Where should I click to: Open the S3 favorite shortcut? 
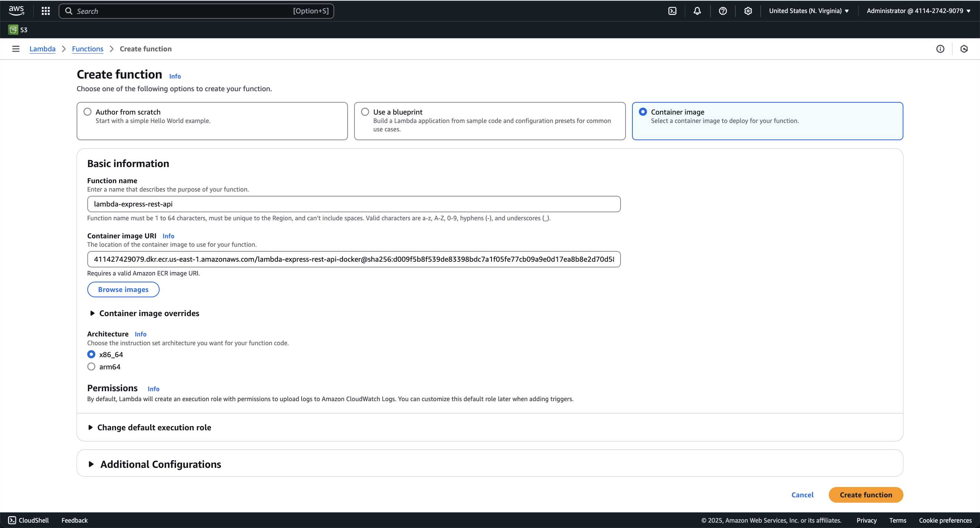coord(18,30)
